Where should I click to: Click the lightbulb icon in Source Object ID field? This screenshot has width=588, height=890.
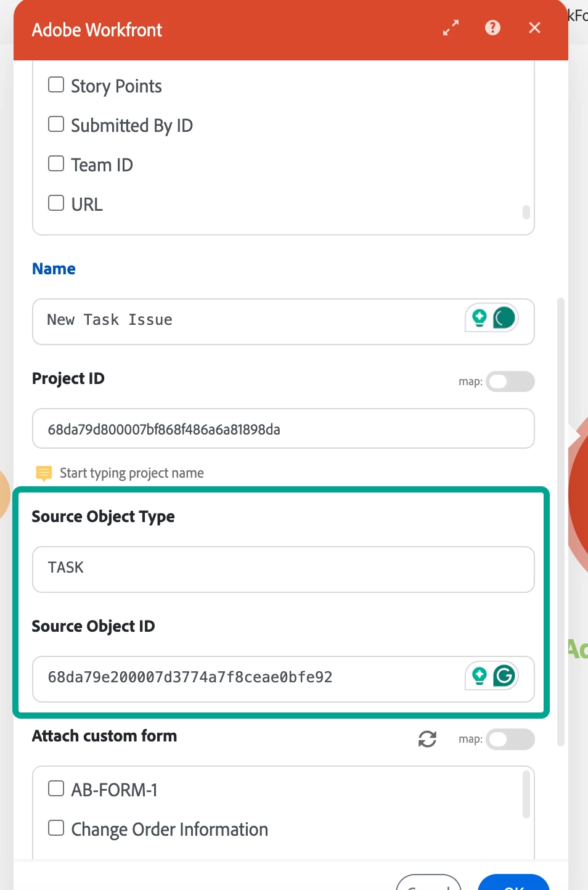[x=479, y=676]
